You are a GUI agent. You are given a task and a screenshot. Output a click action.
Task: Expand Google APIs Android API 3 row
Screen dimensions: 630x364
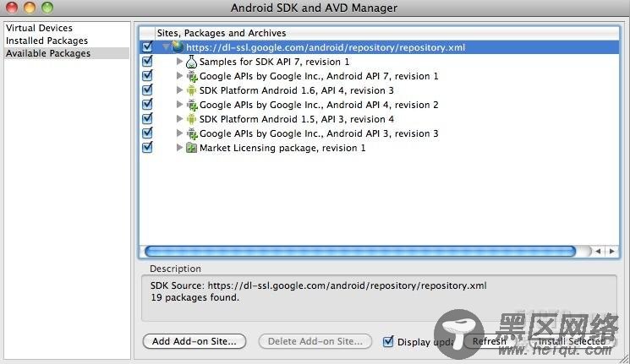click(179, 133)
